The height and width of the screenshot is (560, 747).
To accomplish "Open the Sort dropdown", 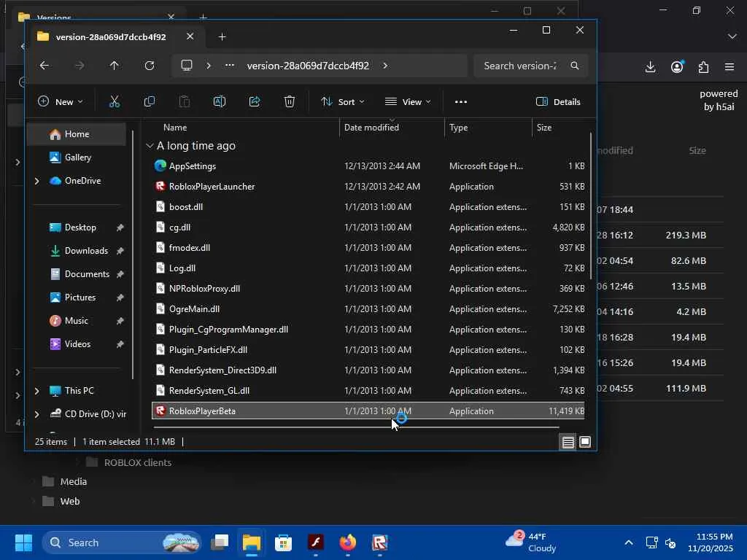I will click(342, 101).
